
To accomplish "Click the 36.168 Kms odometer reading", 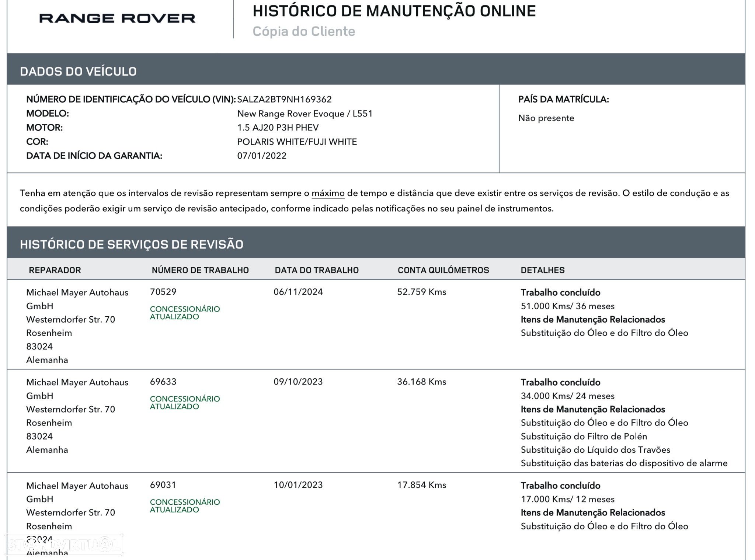I will pos(421,382).
